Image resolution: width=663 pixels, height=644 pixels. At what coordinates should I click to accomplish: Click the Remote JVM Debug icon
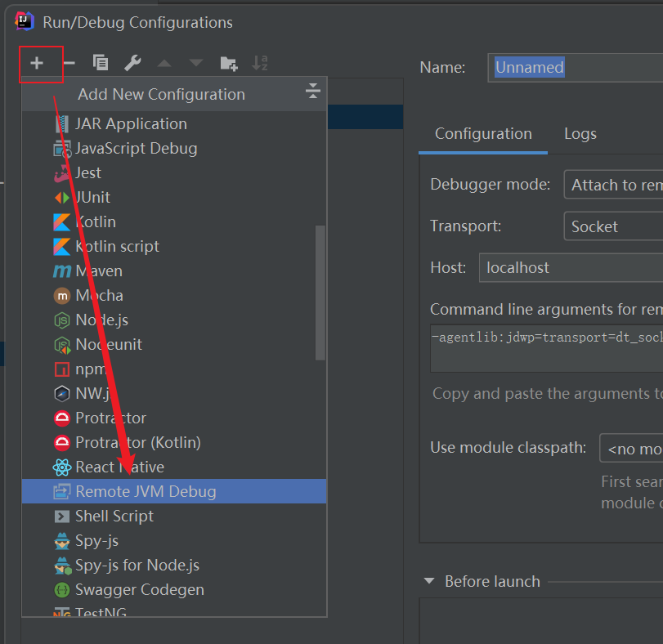click(62, 491)
